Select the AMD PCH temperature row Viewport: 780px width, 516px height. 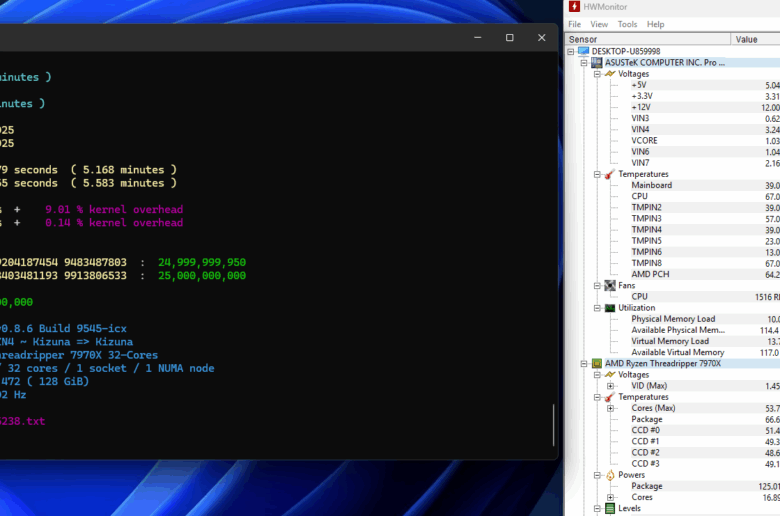click(x=650, y=274)
